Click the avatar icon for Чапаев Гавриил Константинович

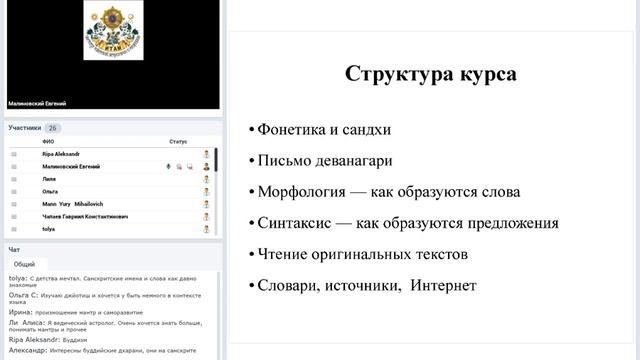click(x=207, y=217)
